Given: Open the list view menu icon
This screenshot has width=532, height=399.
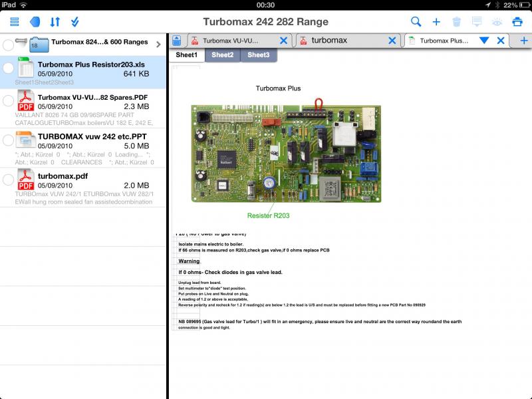Looking at the screenshot, I should tap(15, 22).
